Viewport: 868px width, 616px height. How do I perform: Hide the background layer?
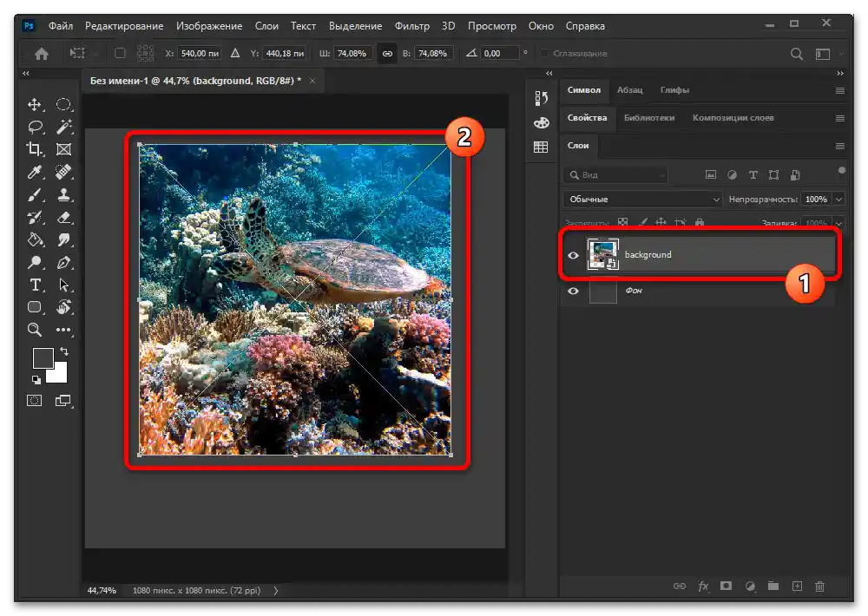pyautogui.click(x=573, y=255)
